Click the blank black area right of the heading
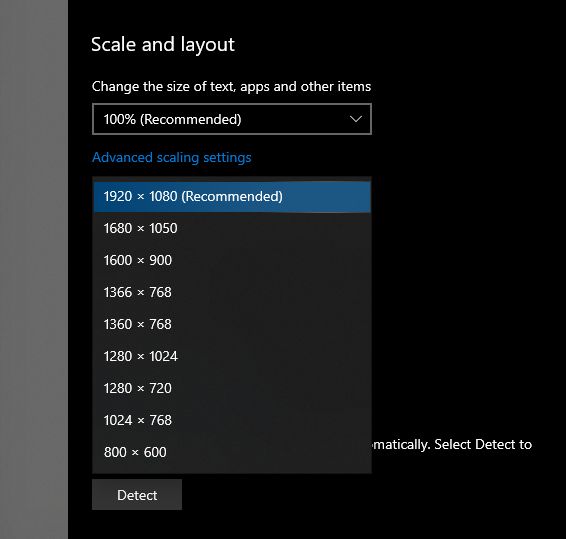Viewport: 566px width, 539px height. (x=397, y=45)
